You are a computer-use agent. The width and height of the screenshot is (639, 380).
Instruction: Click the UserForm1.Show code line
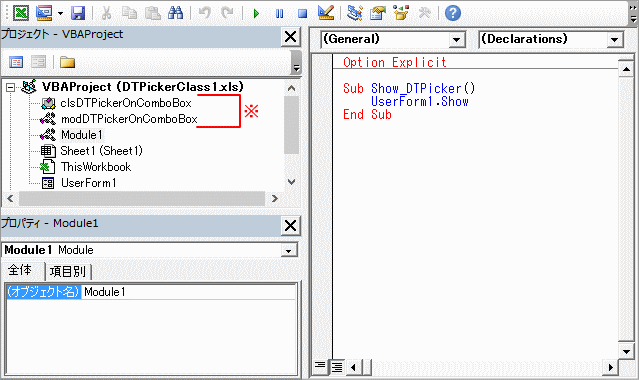tap(420, 102)
